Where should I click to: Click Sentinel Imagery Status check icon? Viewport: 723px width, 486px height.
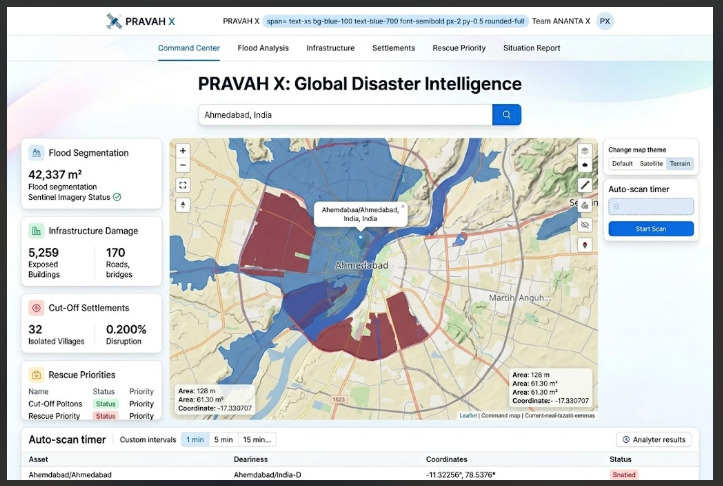pyautogui.click(x=117, y=197)
